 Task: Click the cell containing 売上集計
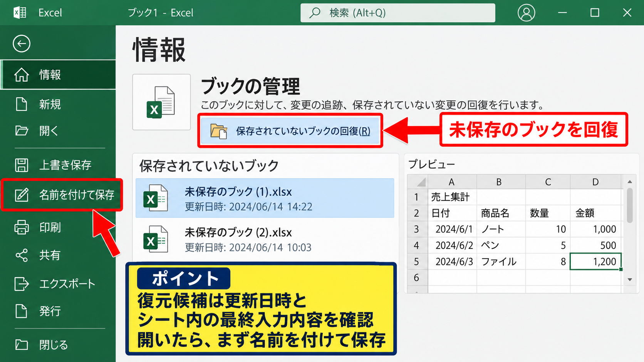(x=452, y=197)
